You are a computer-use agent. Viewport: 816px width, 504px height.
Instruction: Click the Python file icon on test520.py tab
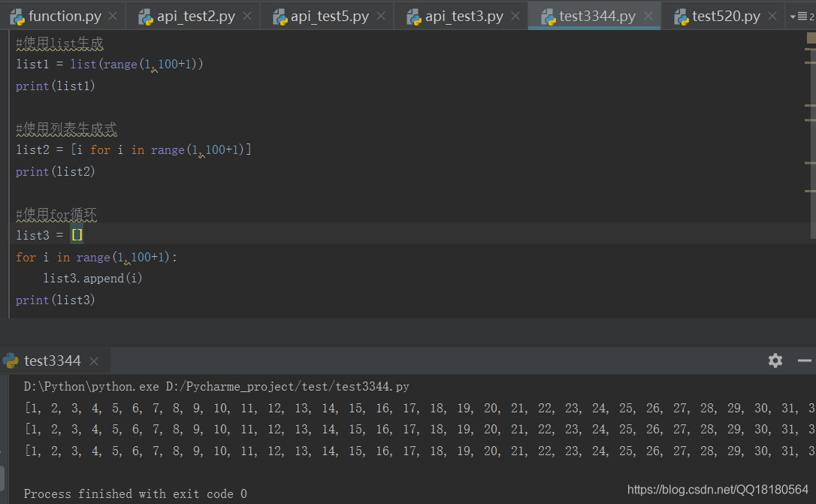(682, 17)
